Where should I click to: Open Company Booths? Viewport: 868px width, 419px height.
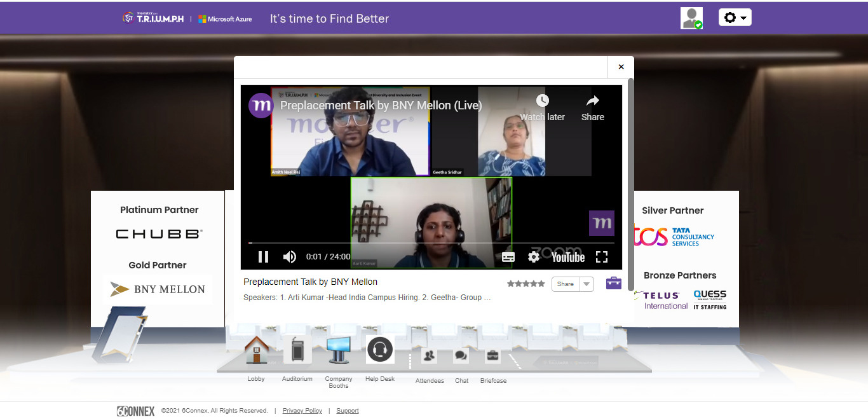pos(339,349)
